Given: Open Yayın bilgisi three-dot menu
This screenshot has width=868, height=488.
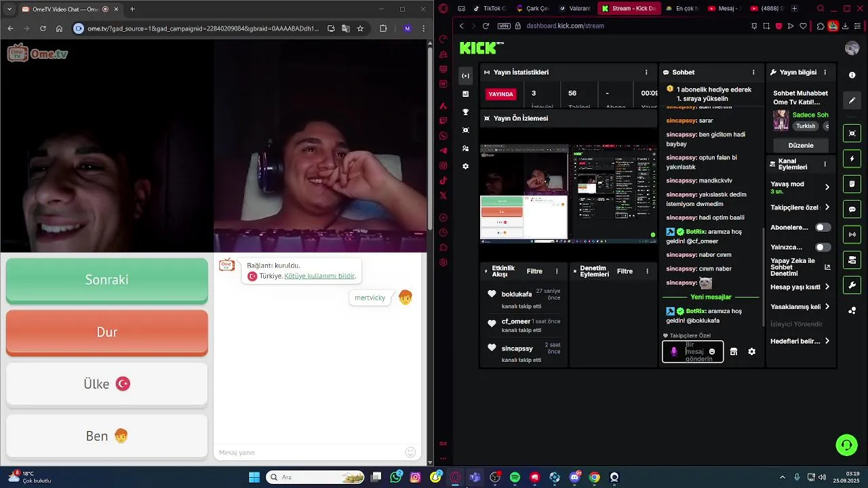Looking at the screenshot, I should [x=825, y=72].
